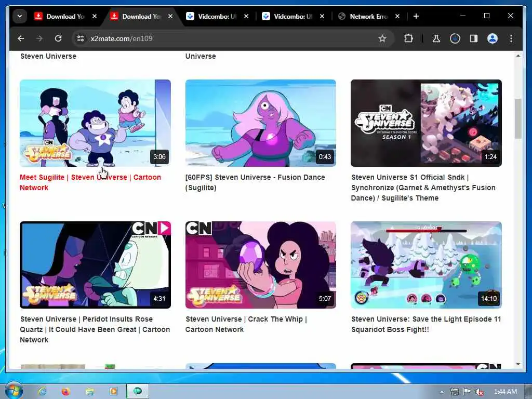Open the 1:44 AM taskbar clock
The width and height of the screenshot is (532, 399).
point(506,392)
